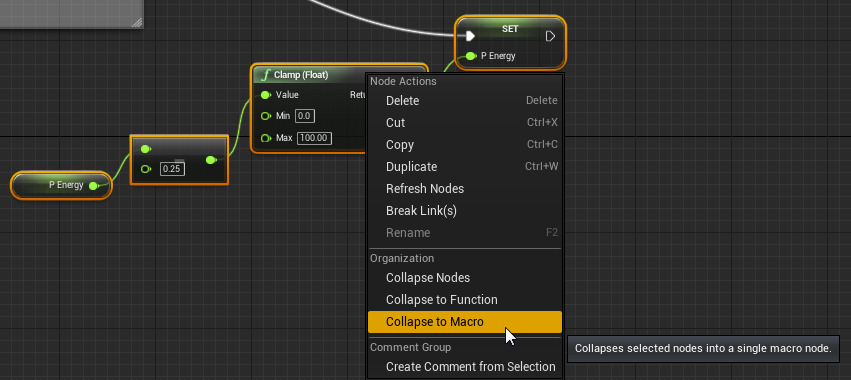Click the Clamp node Max pin
The height and width of the screenshot is (380, 851).
pyautogui.click(x=265, y=138)
